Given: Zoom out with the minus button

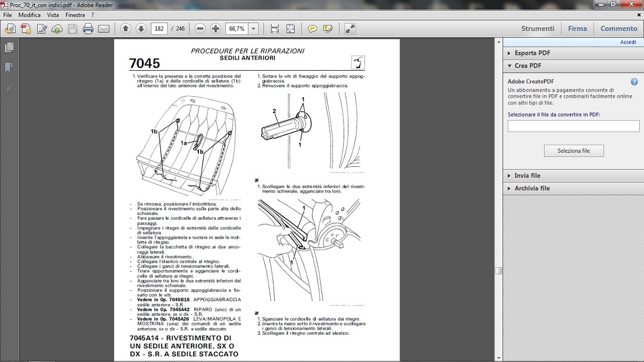Looking at the screenshot, I should pos(199,29).
